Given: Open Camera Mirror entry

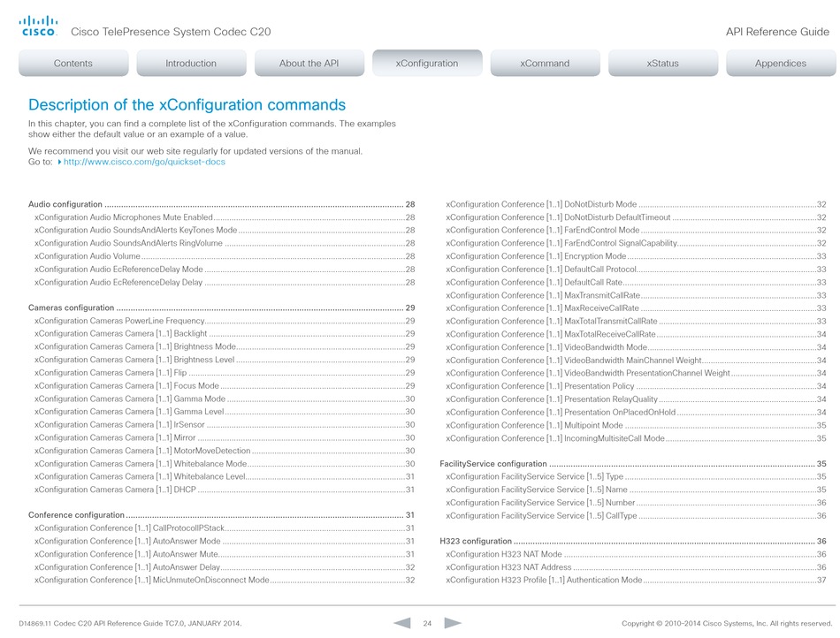Looking at the screenshot, I should click(225, 437).
